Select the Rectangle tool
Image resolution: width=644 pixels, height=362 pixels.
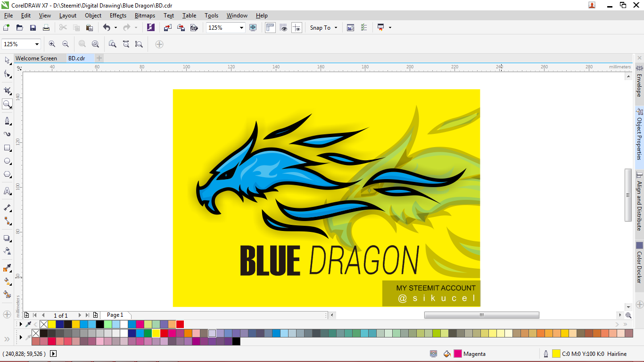[7, 148]
